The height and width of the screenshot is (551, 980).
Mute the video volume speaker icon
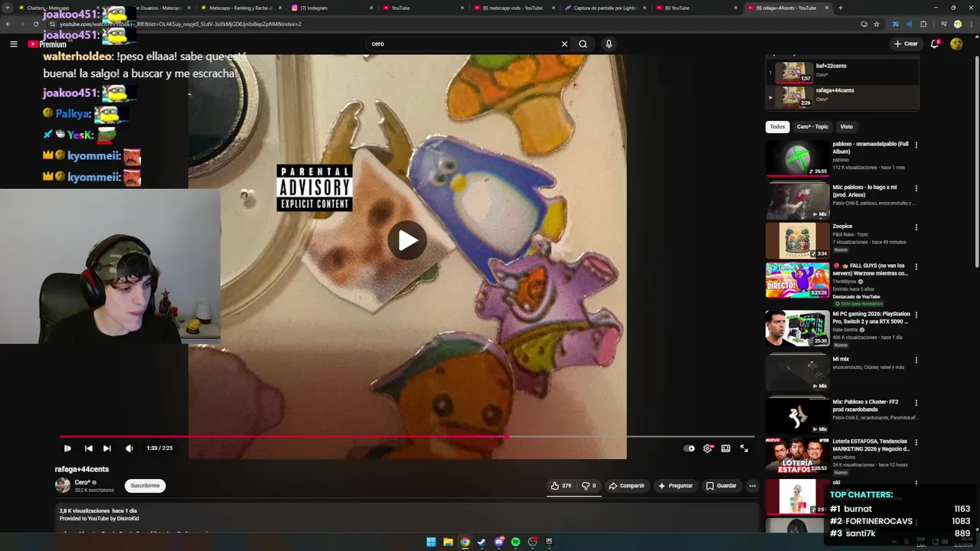(x=129, y=448)
